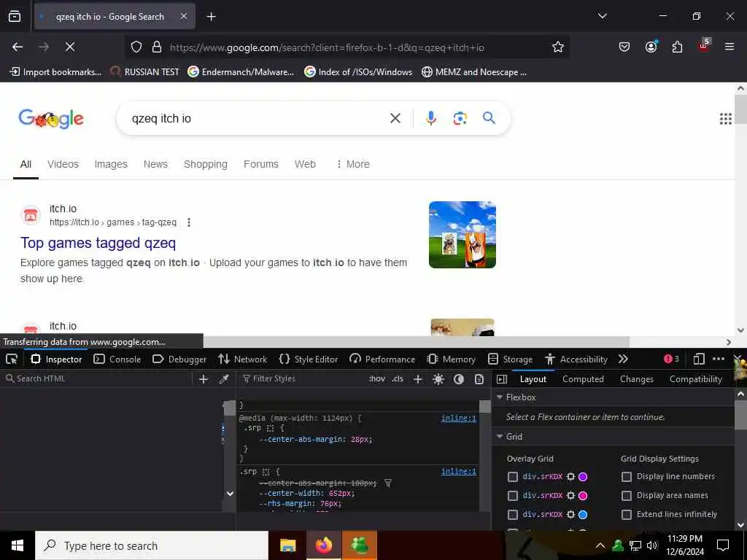Open the Firefox application menu
Image resolution: width=747 pixels, height=560 pixels.
[729, 47]
